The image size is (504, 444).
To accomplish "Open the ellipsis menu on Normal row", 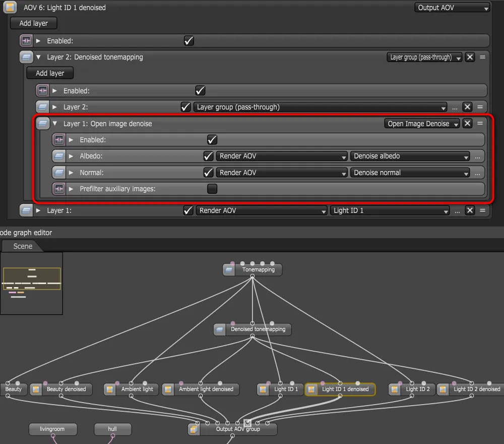I will pos(477,173).
